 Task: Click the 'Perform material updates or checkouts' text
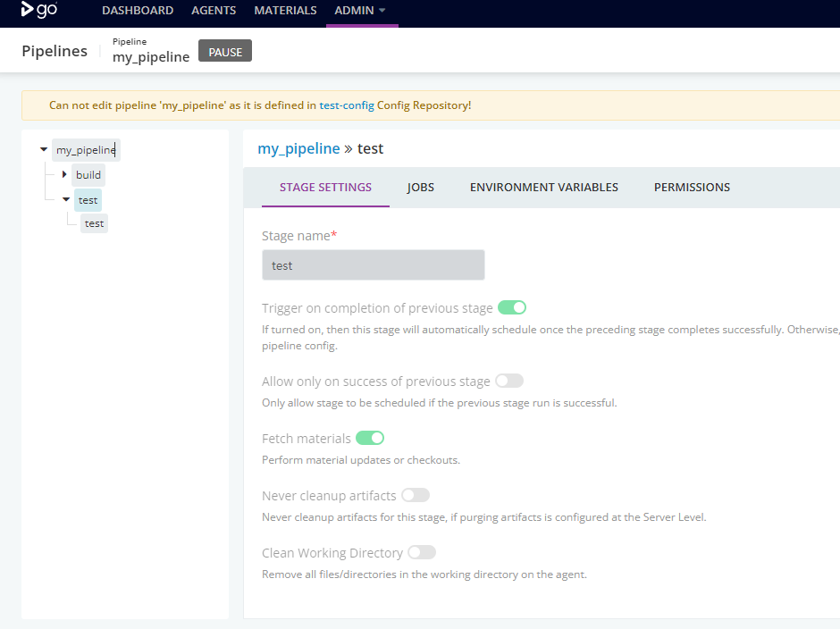361,460
